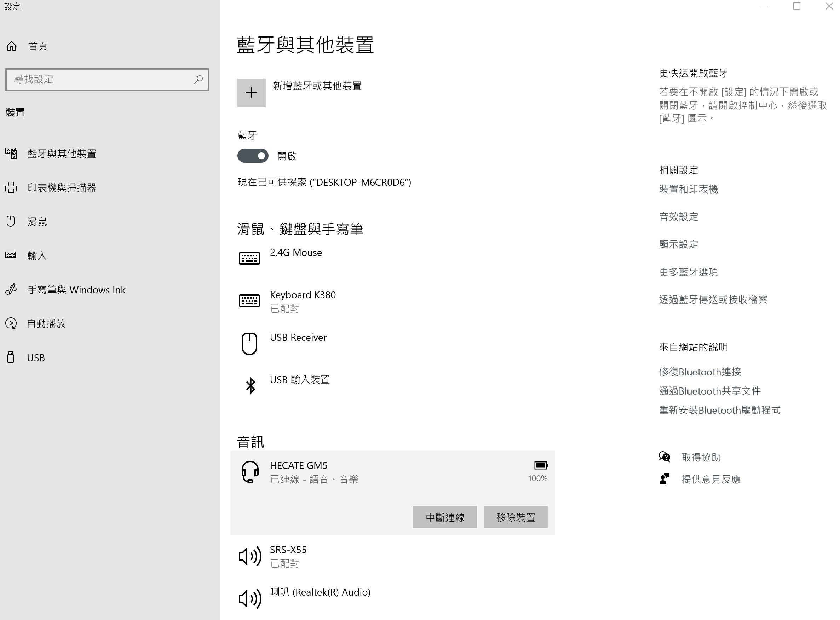Screen dimensions: 840x620
Task: Click the plus icon to add a device
Action: [251, 93]
